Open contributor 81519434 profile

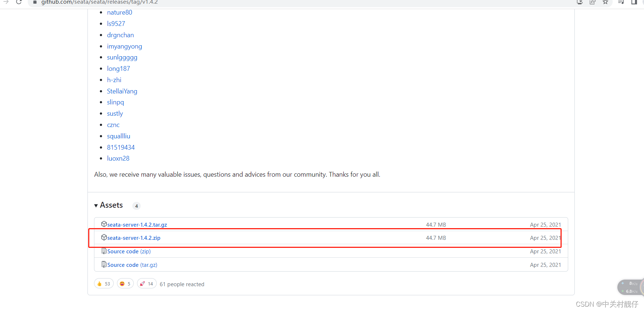coord(121,147)
